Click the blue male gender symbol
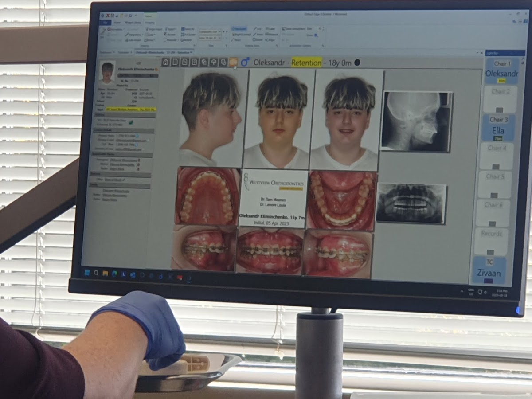The width and height of the screenshot is (532, 399). pos(245,63)
